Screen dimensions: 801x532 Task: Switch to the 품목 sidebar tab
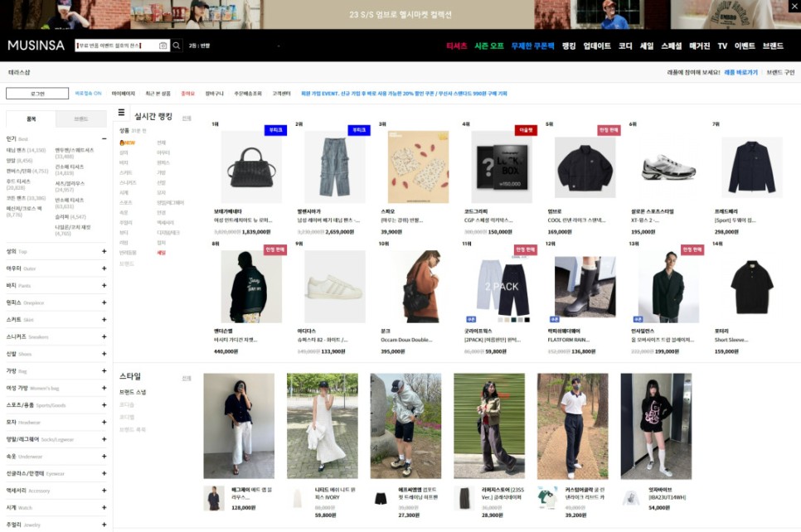pyautogui.click(x=32, y=119)
